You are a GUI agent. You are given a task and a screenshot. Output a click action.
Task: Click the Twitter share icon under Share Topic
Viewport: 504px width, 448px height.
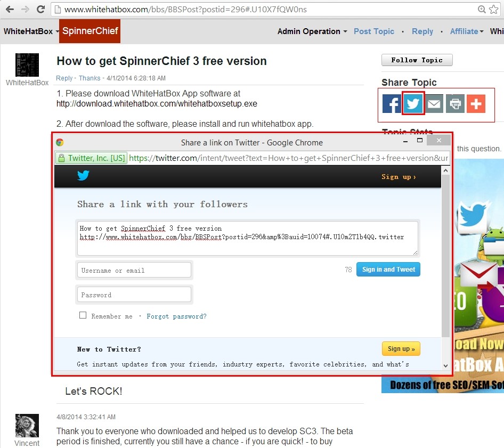pyautogui.click(x=413, y=103)
